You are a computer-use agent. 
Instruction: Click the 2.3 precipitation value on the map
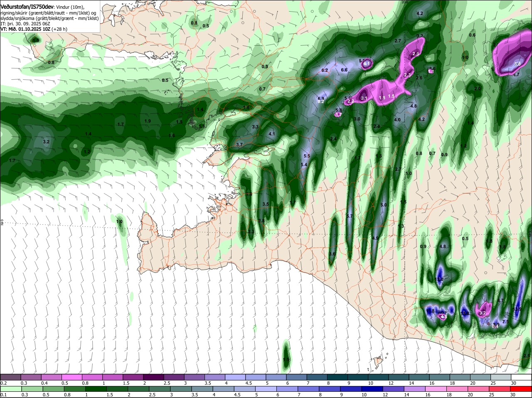[x=251, y=231]
